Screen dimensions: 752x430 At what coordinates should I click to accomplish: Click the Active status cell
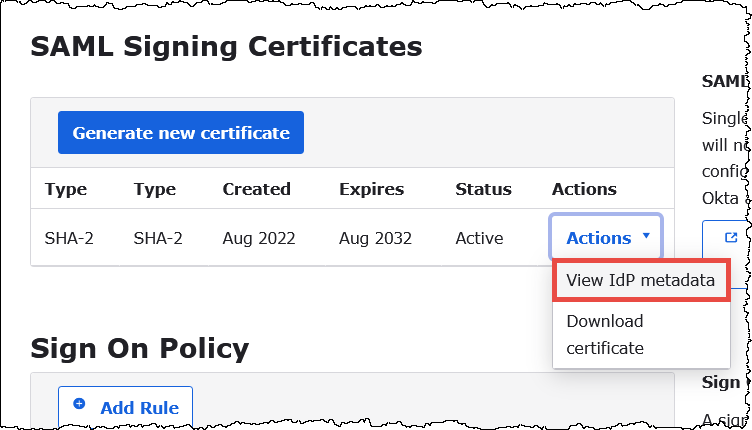[x=480, y=238]
